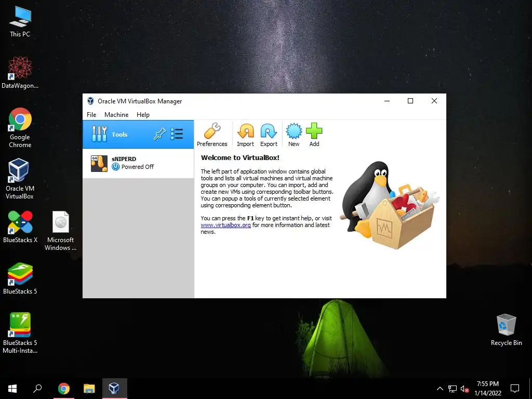Open the Windows Start menu
This screenshot has height=399, width=532.
[x=12, y=389]
